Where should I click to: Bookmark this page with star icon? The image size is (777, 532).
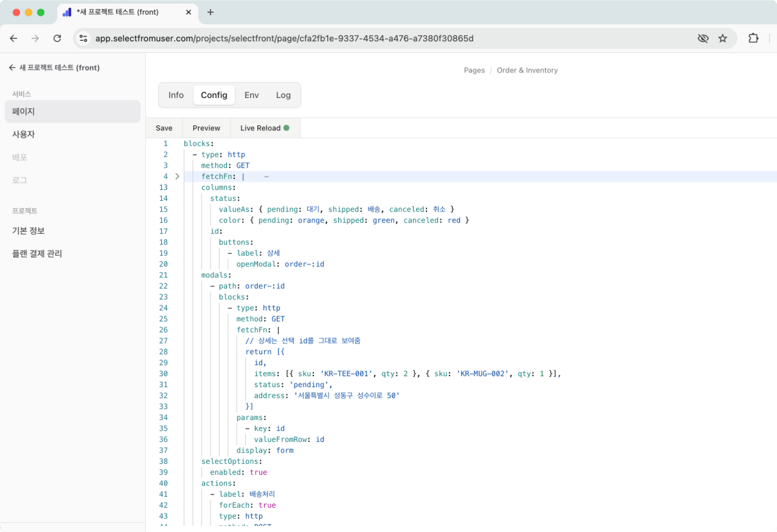coord(723,38)
